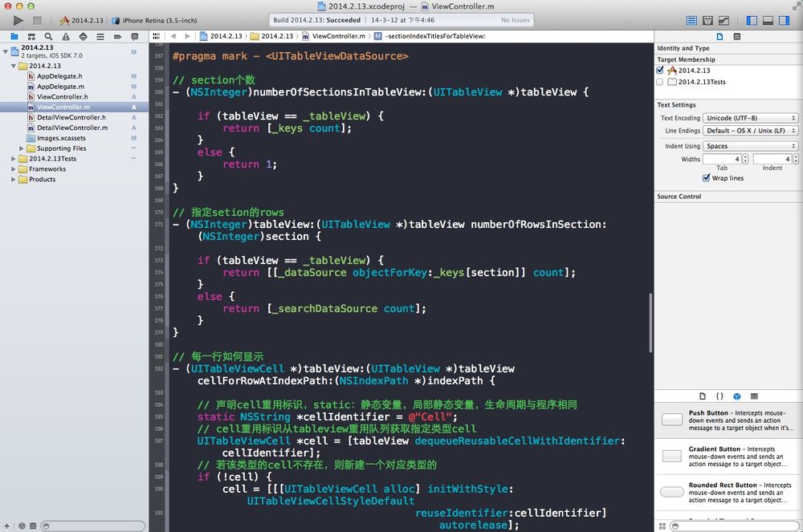
Task: Open the File Template library
Action: click(703, 396)
